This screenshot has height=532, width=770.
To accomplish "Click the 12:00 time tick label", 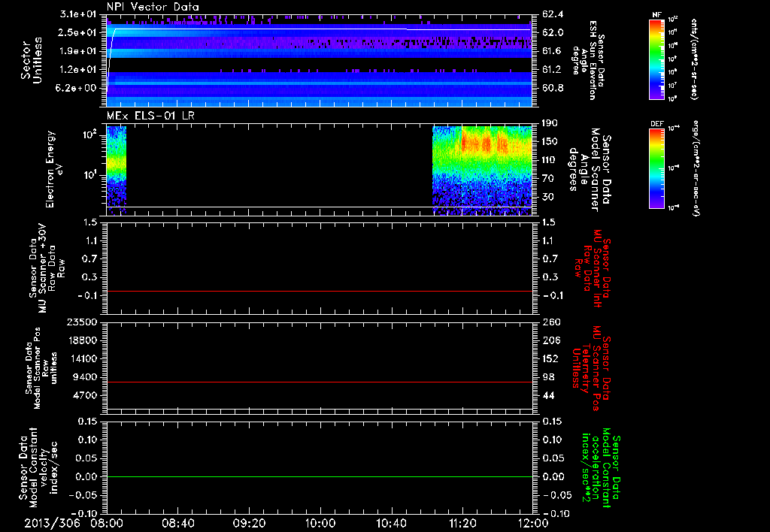I will tap(533, 523).
